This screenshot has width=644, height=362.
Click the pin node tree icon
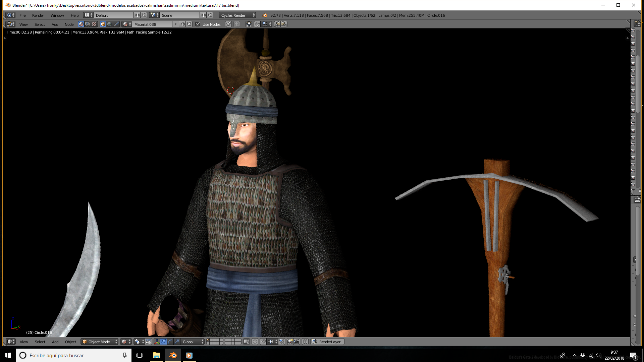(x=228, y=24)
